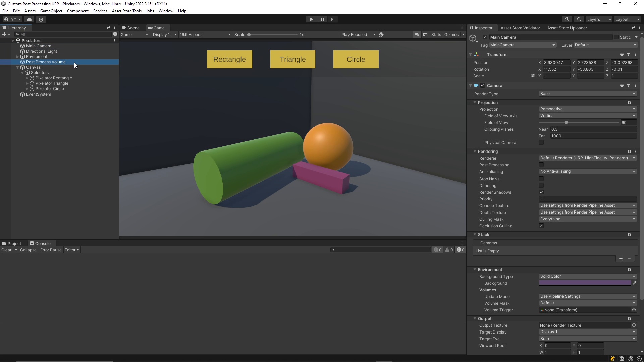Open the Anti-aliasing dropdown
The width and height of the screenshot is (644, 362).
(588, 172)
